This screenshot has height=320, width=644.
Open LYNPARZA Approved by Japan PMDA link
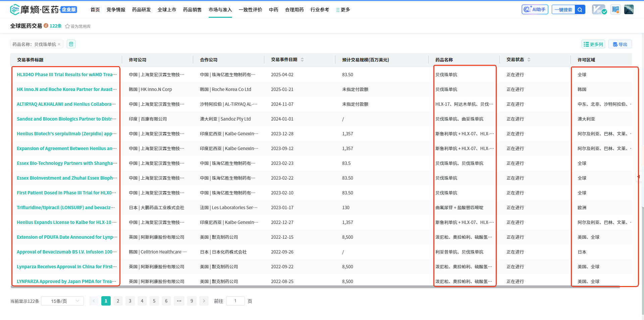(x=67, y=281)
